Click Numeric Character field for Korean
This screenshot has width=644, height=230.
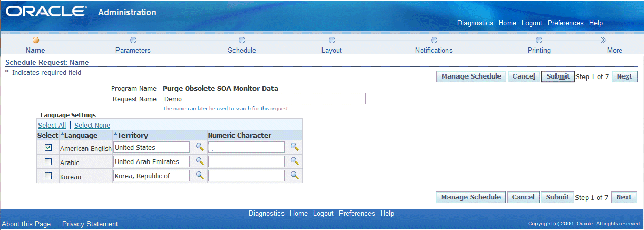tap(246, 176)
